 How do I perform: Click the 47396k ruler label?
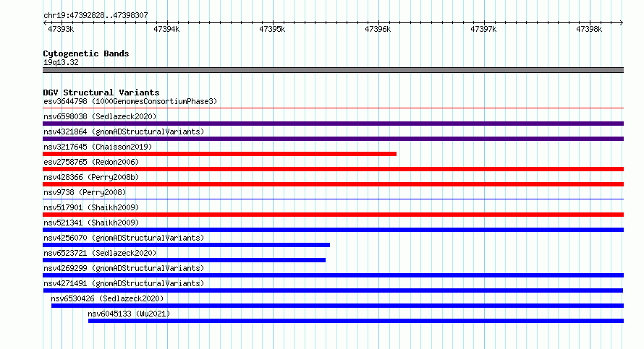tap(378, 29)
